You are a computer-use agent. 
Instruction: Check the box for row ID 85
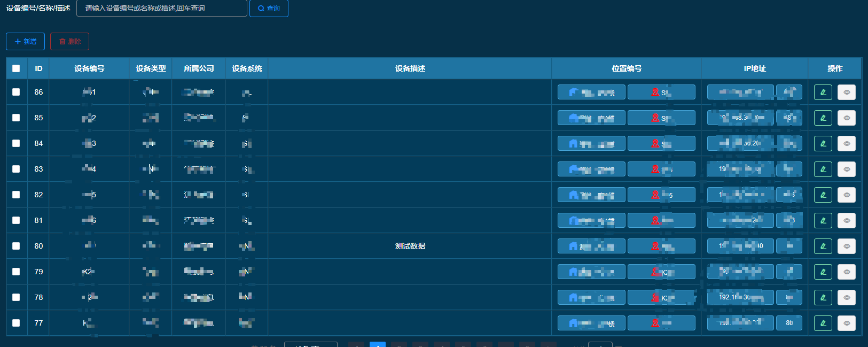[16, 118]
